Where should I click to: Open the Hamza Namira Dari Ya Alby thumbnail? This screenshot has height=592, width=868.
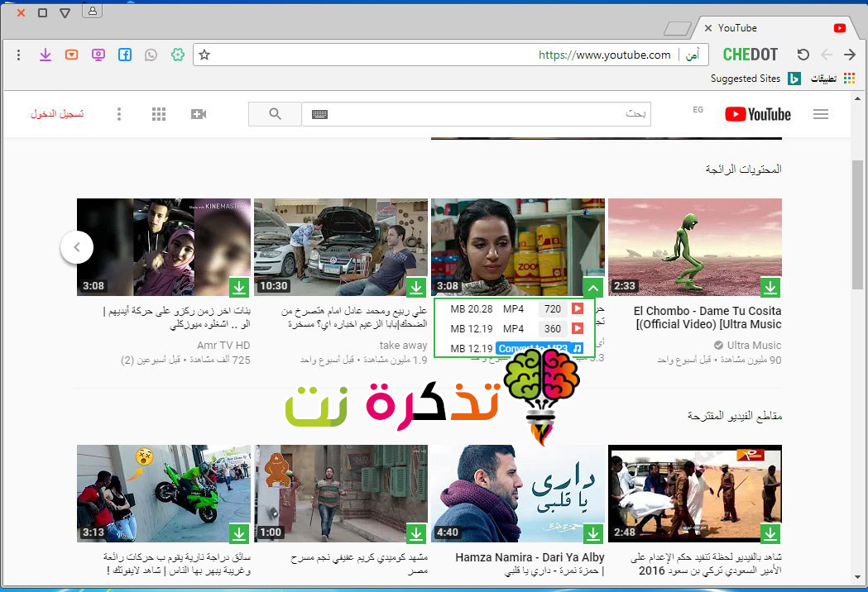[x=518, y=494]
